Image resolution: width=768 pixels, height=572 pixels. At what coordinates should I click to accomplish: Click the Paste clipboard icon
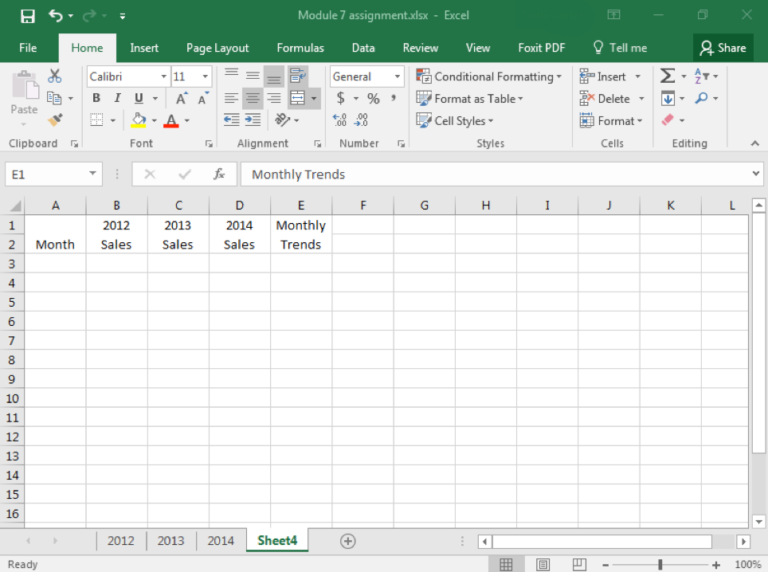pyautogui.click(x=24, y=86)
